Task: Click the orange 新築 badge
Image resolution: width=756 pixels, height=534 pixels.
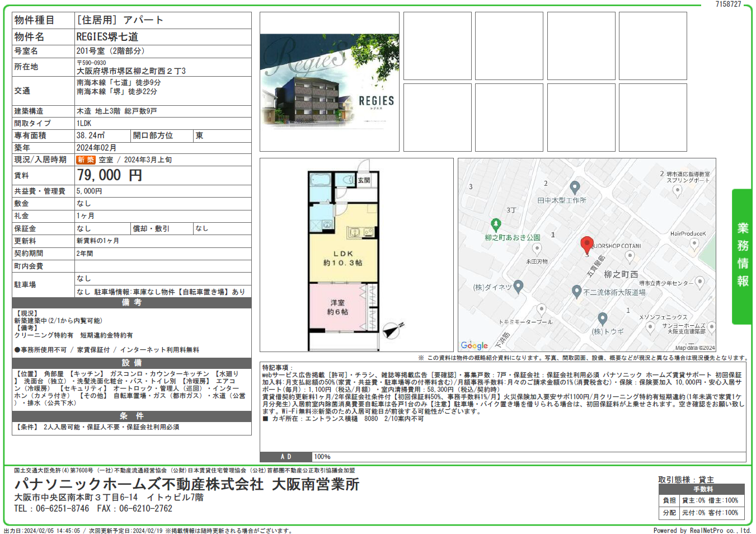Action: pyautogui.click(x=86, y=160)
